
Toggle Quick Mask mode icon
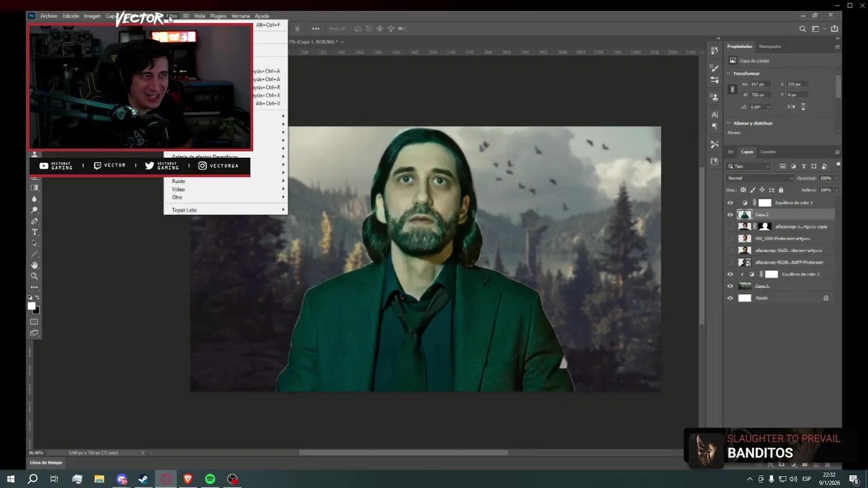[x=35, y=321]
